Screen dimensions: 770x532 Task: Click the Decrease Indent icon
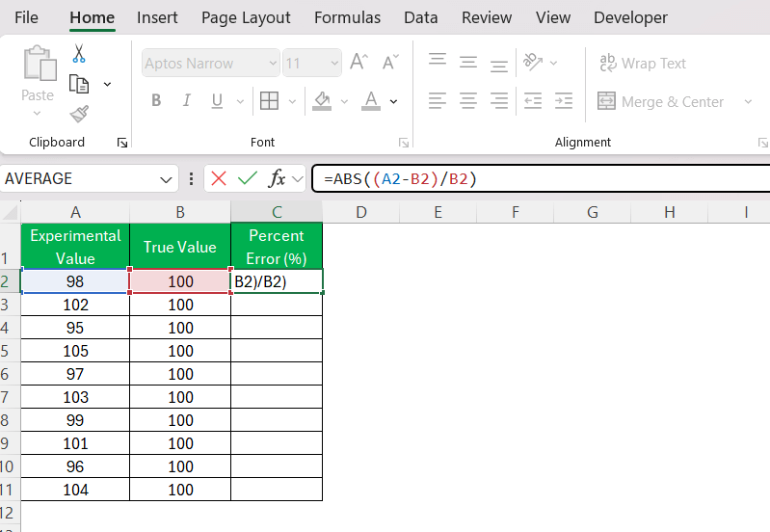(533, 101)
